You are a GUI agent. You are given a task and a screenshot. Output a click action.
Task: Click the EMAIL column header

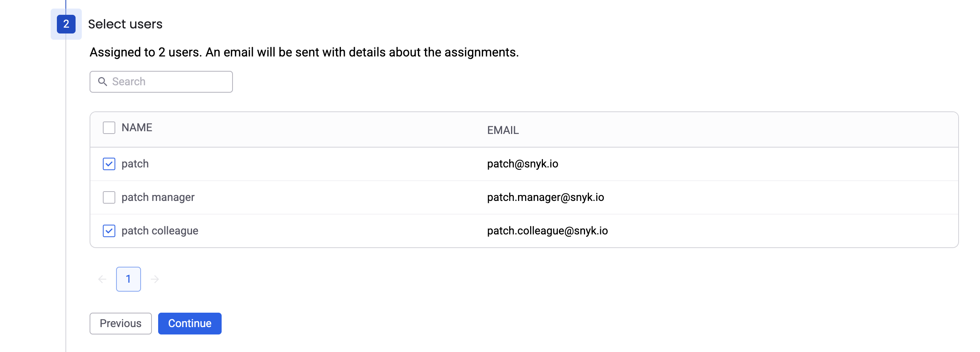coord(503,130)
